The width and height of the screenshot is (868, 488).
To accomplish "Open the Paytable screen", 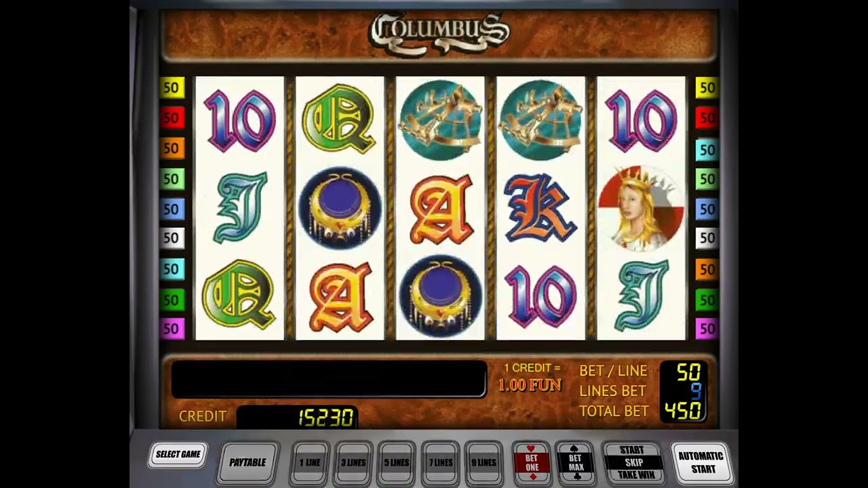I will pyautogui.click(x=248, y=463).
